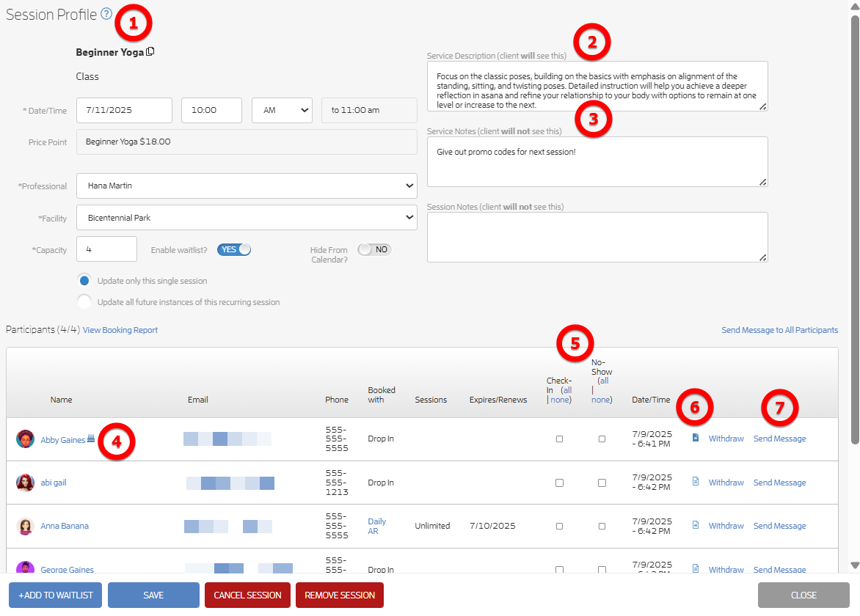Click the time field showing 10:00
860x616 pixels.
(212, 110)
